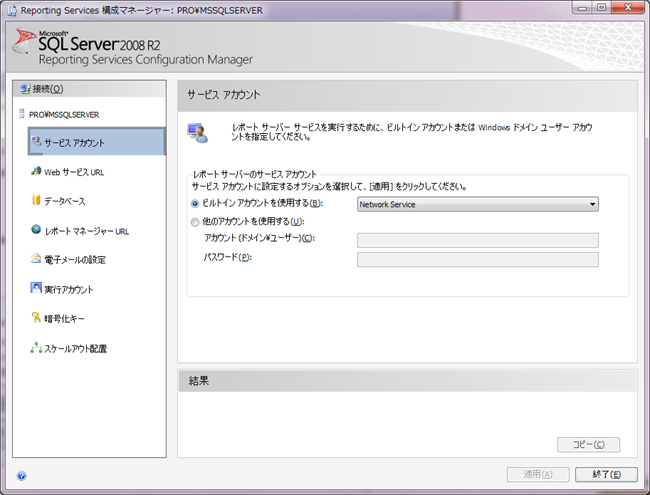Open the サービス アカウント page label
Viewport: 650px width, 495px height.
coord(74,143)
